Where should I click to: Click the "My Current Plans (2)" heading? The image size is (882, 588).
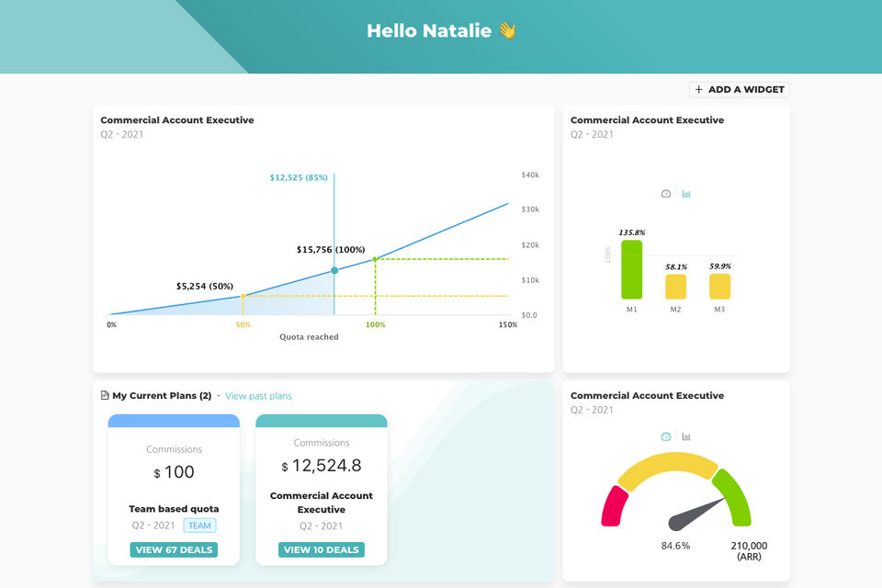[162, 396]
